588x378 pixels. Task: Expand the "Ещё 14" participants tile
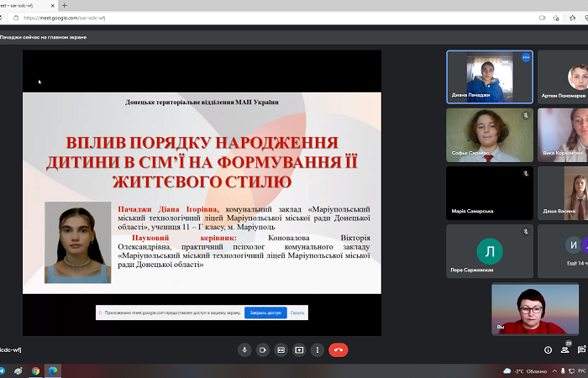click(x=573, y=250)
